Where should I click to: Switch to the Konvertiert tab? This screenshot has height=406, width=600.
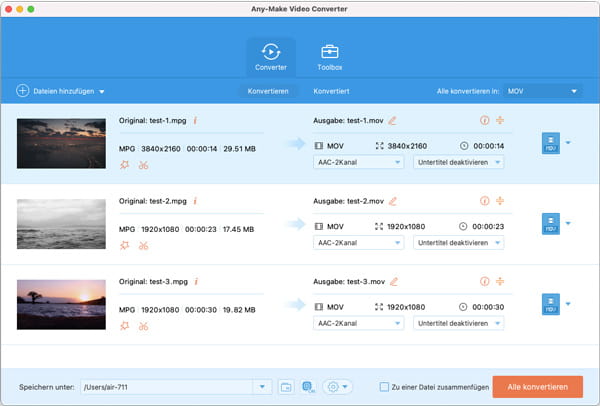click(331, 91)
